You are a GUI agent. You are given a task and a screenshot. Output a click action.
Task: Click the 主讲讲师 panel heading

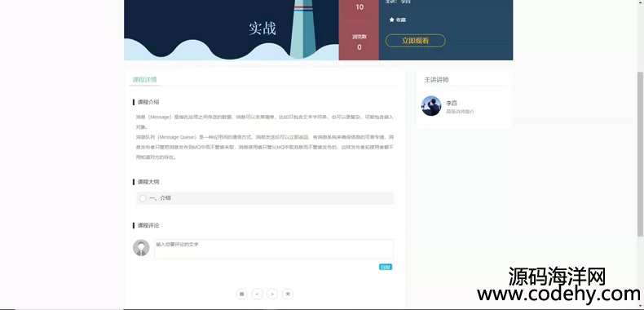[436, 80]
